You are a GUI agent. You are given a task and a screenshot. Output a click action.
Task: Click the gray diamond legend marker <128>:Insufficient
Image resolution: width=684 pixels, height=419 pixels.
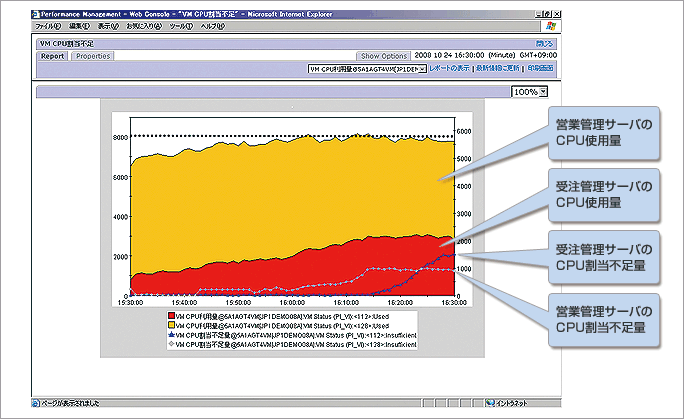coord(171,344)
